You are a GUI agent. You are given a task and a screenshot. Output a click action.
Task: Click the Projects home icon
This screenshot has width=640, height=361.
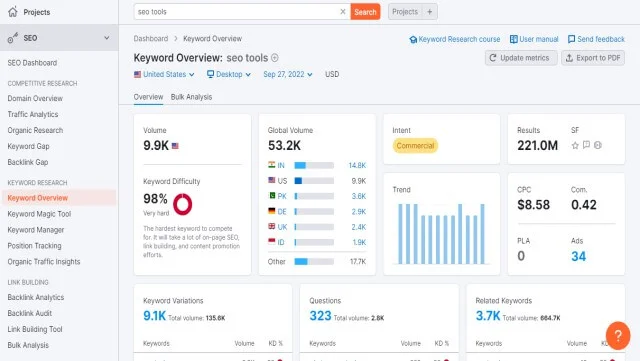13,11
